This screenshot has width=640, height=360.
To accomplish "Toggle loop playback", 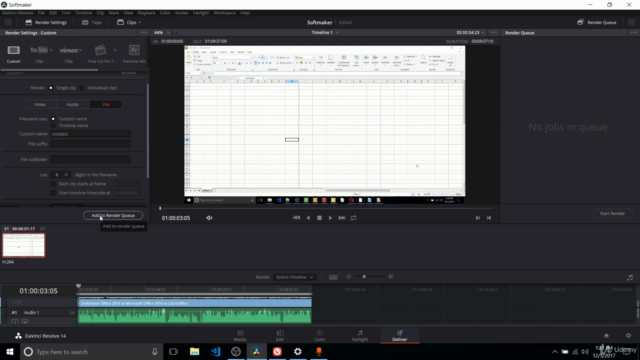I will pyautogui.click(x=353, y=218).
